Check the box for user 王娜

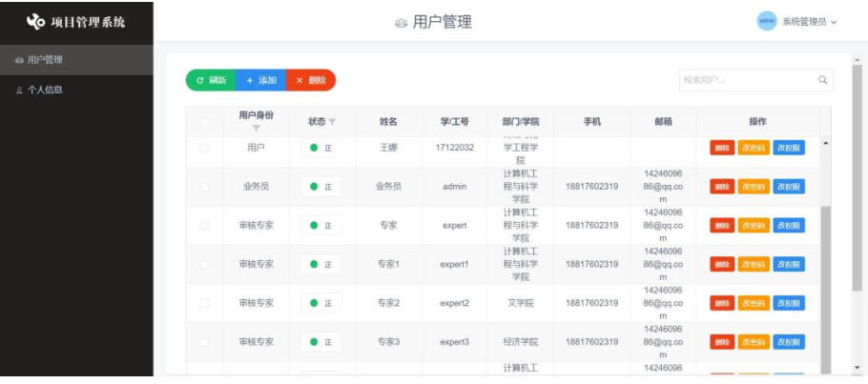tap(204, 148)
